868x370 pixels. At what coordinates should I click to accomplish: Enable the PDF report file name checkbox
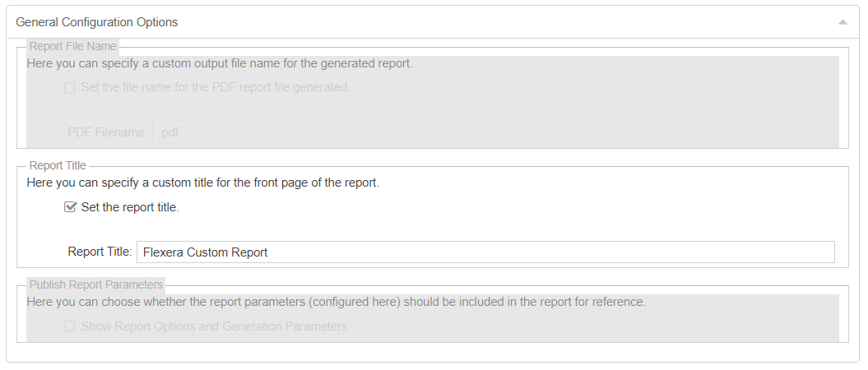click(70, 87)
